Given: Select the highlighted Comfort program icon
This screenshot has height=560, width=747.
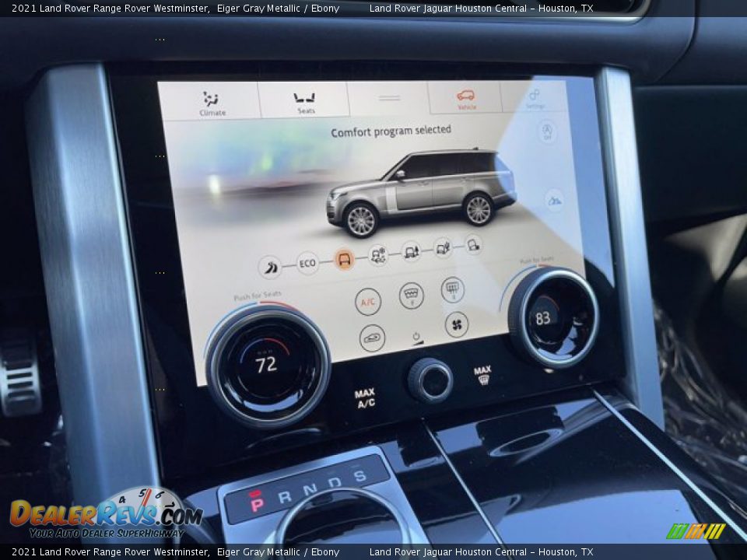Looking at the screenshot, I should click(x=344, y=260).
